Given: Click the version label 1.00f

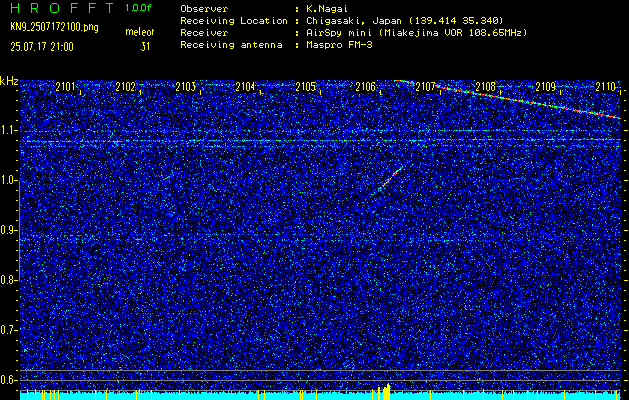Looking at the screenshot, I should (138, 8).
